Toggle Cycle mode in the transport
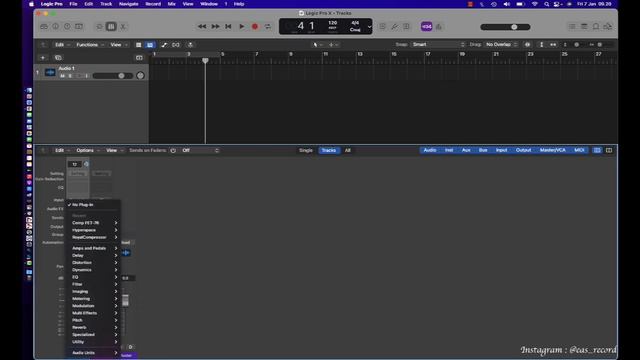Screen dimensions: 640x360 pos(268,27)
